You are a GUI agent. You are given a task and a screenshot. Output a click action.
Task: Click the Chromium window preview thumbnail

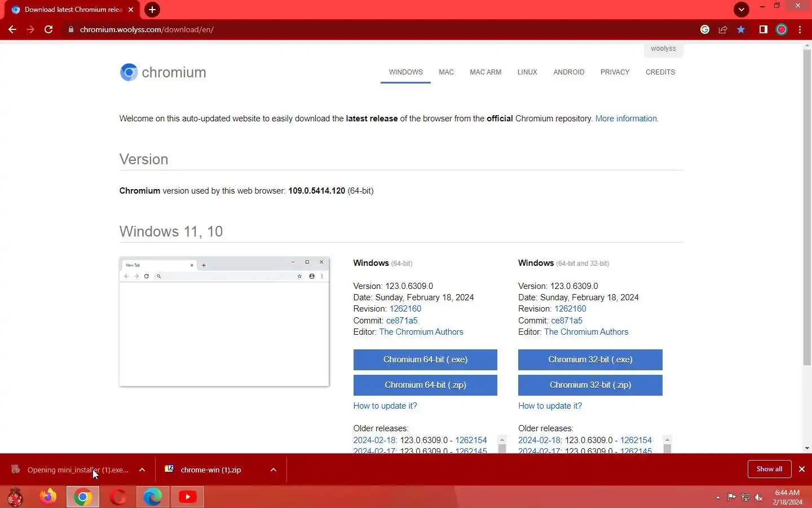pos(224,322)
